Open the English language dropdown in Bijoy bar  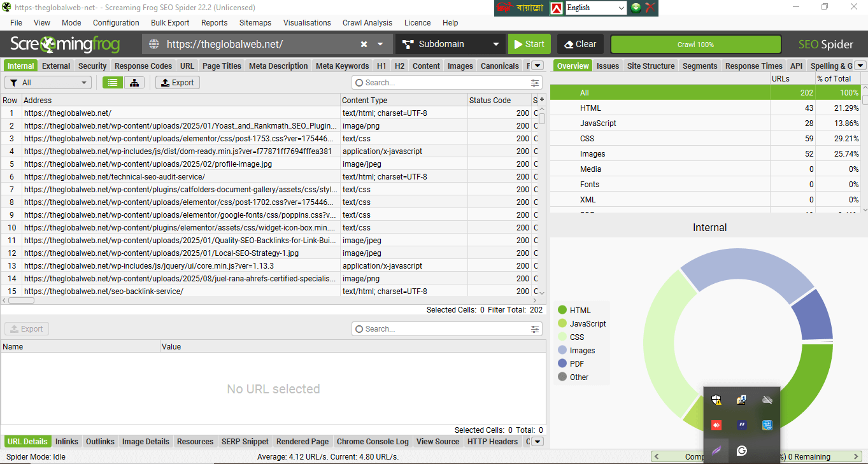(596, 8)
